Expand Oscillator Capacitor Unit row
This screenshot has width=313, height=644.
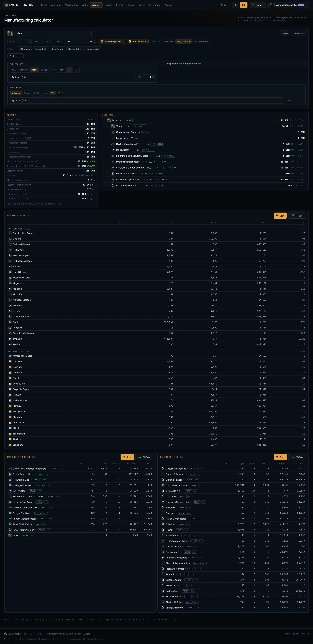pos(108,180)
